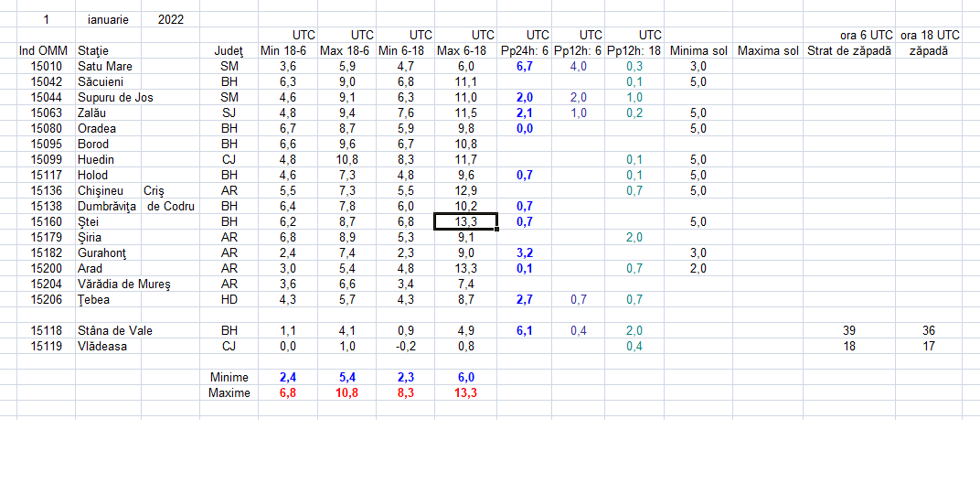Viewport: 980px width, 494px height.
Task: Click the 'HD' county cell for Ţebea
Action: coord(229,299)
